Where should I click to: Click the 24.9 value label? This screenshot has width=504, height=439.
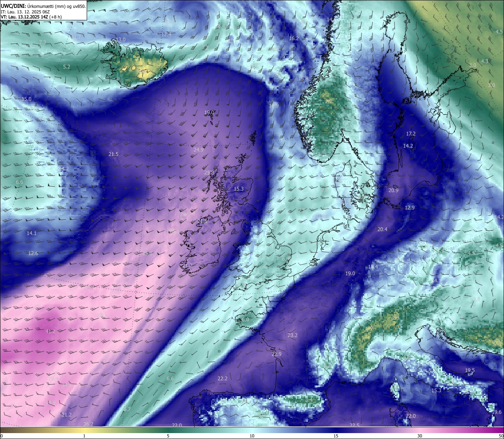(x=198, y=150)
